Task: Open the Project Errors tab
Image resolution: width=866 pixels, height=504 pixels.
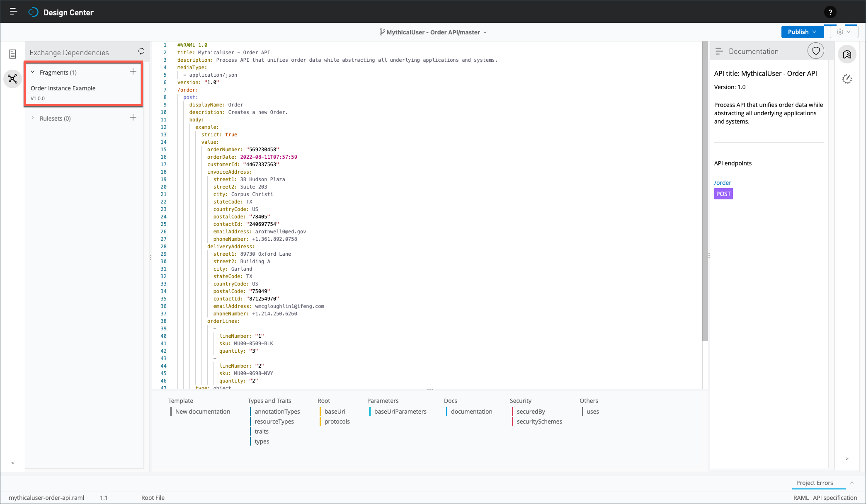Action: (x=815, y=483)
